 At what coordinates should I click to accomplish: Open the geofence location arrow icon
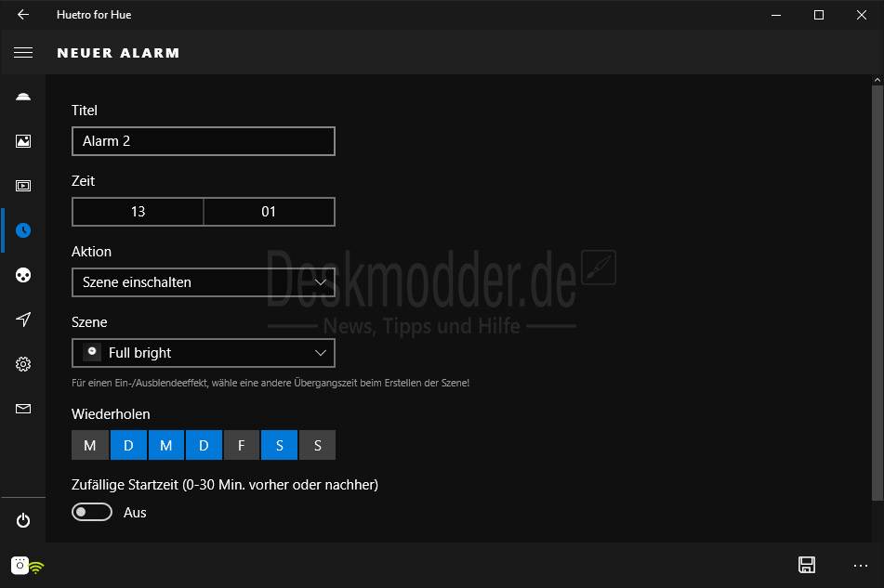(23, 320)
